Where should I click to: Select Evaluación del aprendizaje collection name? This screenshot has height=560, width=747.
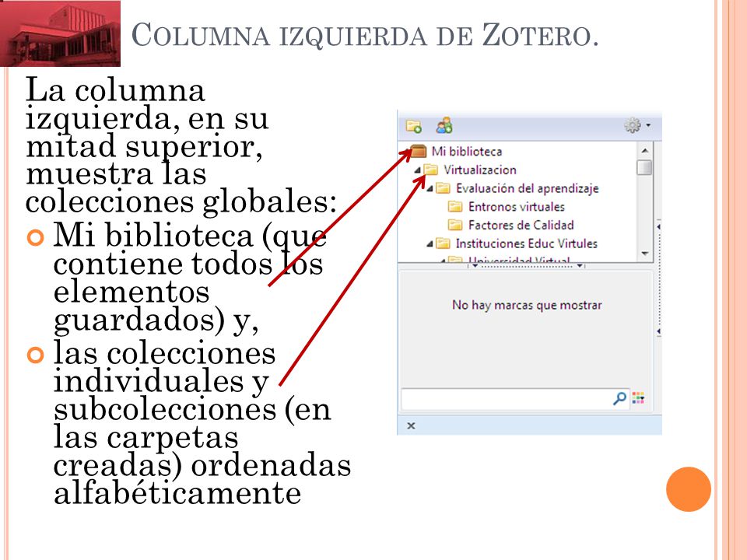[527, 188]
